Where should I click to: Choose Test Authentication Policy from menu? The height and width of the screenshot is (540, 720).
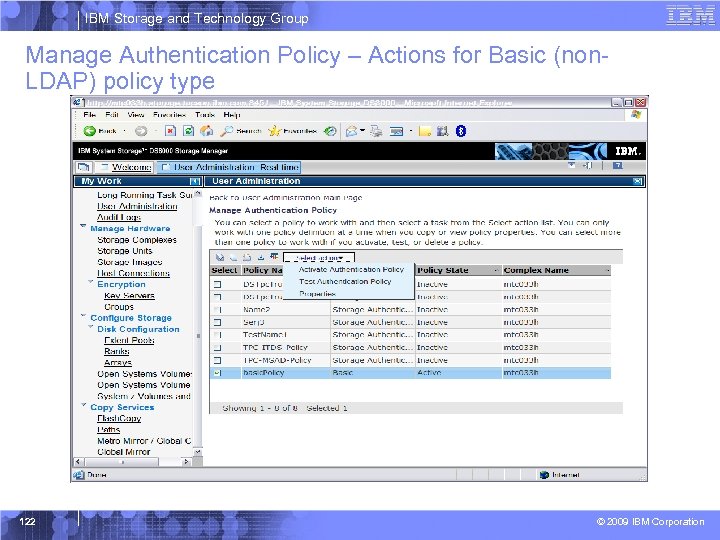coord(345,281)
